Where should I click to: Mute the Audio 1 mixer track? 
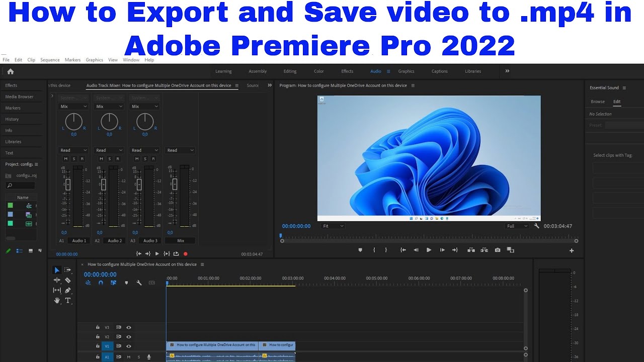click(x=65, y=159)
